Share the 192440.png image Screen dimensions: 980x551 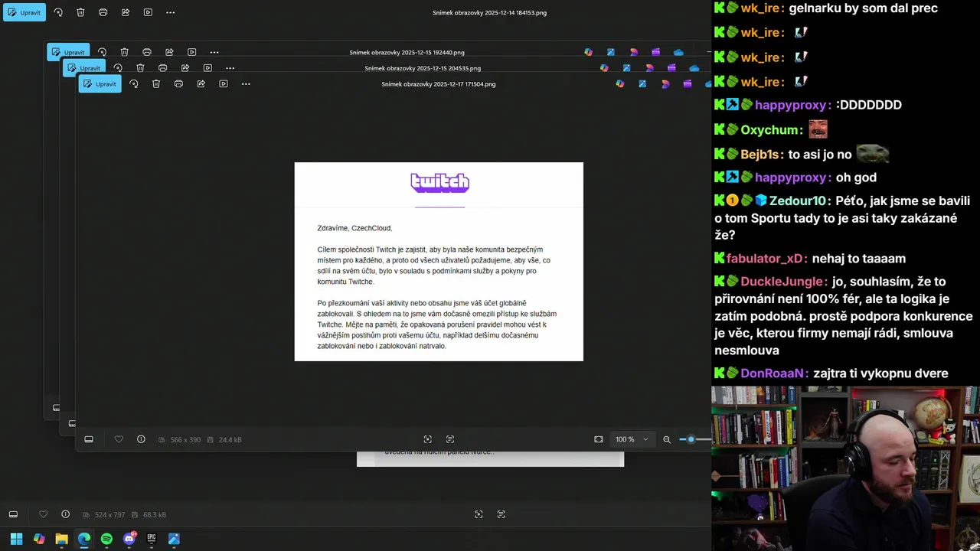169,52
